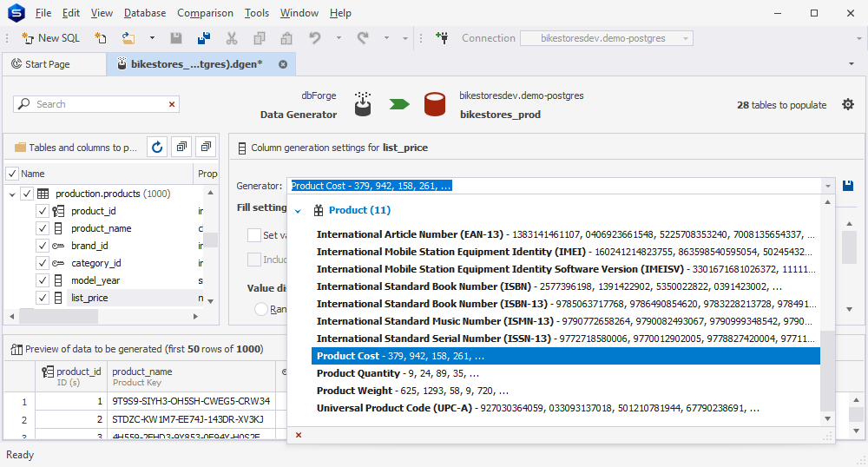Open the Window menu
Screen dimensions: 868x467
pos(299,13)
